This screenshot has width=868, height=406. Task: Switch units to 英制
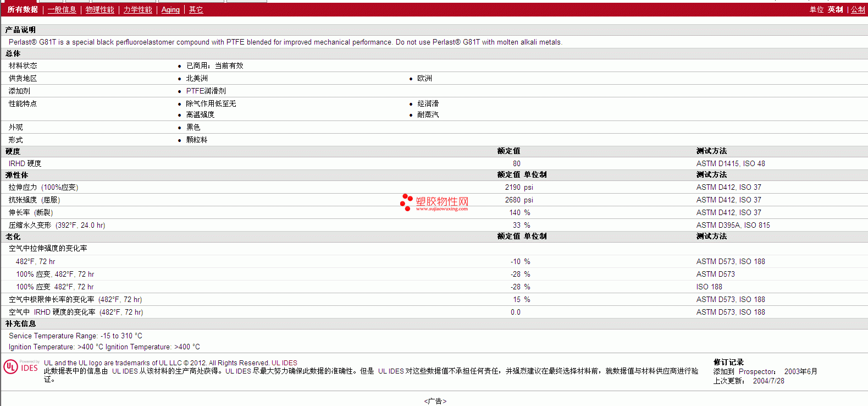[835, 9]
